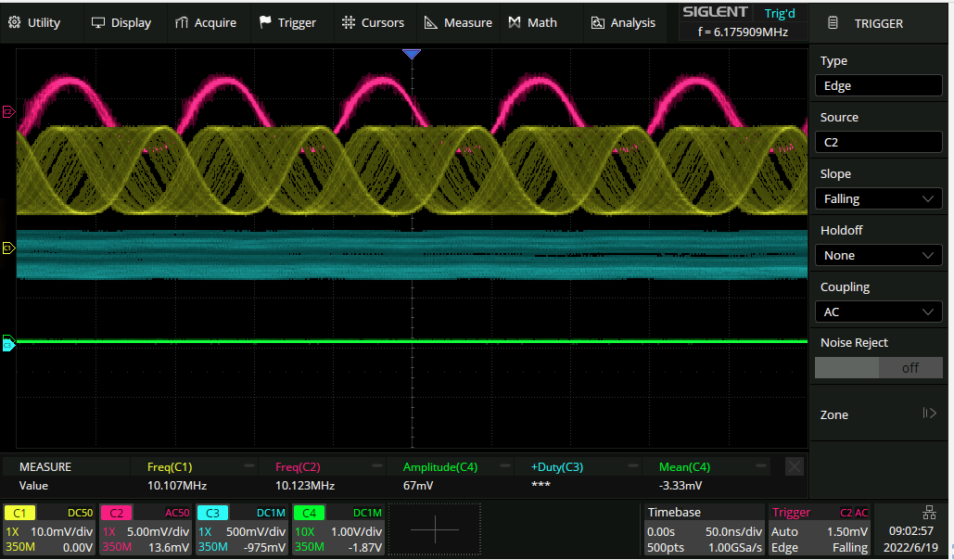Open the Utility gear menu
Image resolution: width=954 pixels, height=560 pixels.
click(15, 22)
